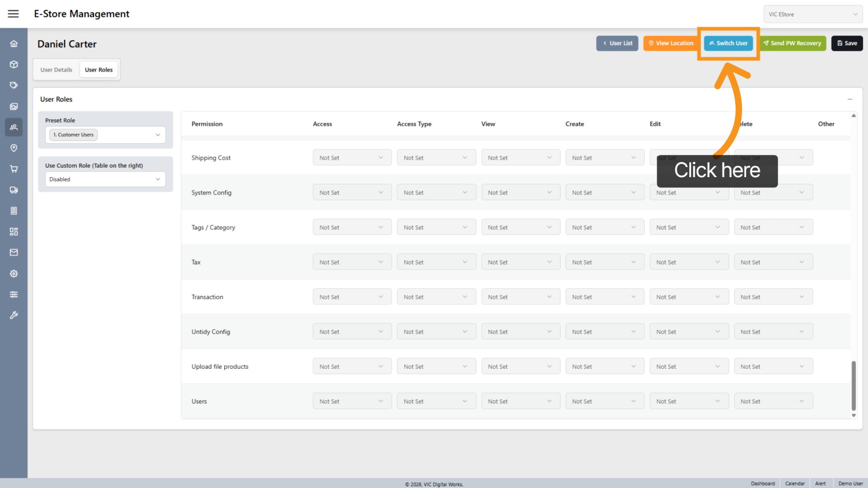Switch to the User Details tab
This screenshot has height=488, width=868.
coord(56,70)
